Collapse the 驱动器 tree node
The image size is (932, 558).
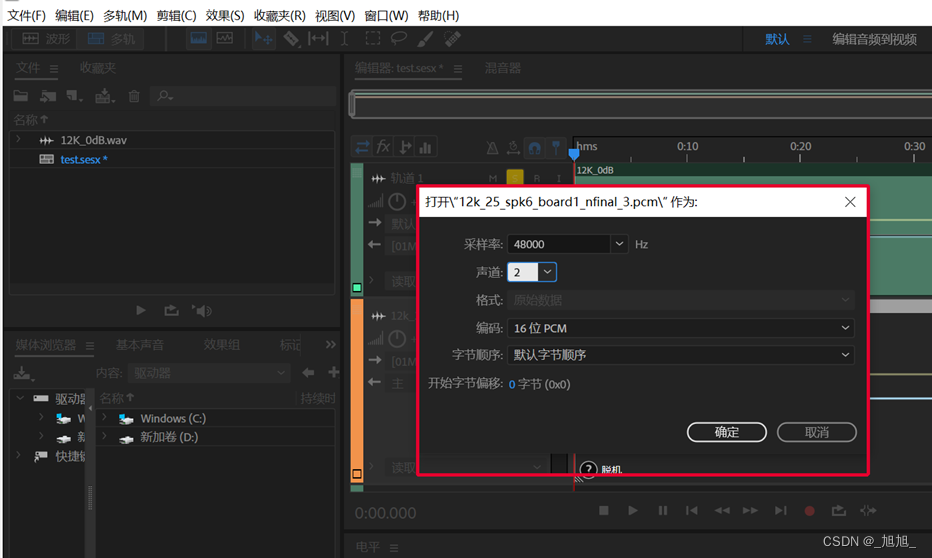[x=20, y=398]
